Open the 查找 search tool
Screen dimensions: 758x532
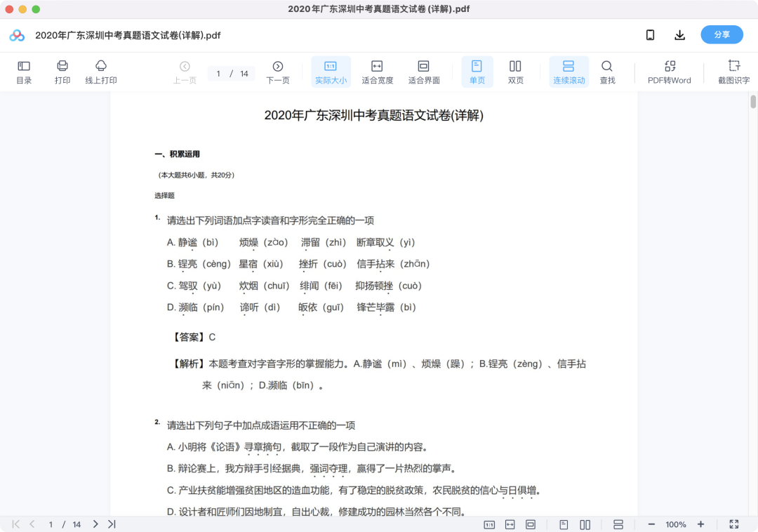pyautogui.click(x=607, y=72)
